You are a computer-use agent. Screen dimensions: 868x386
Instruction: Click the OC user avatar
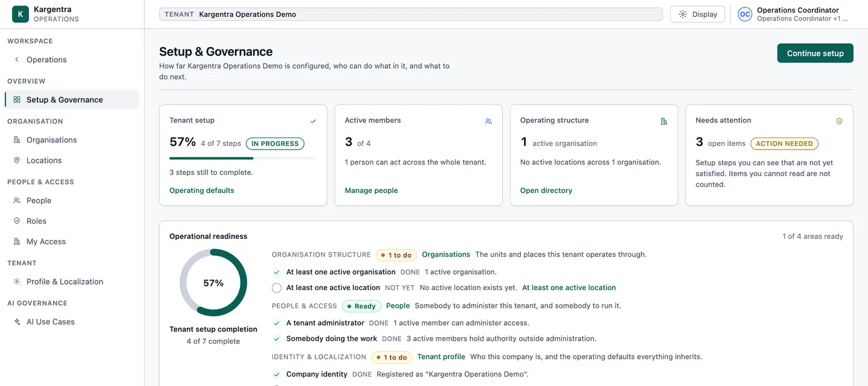[x=745, y=14]
